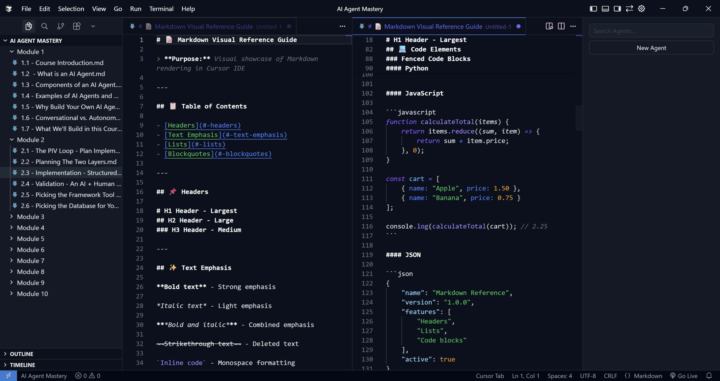Open 1.2 - What is an AI Agent.md
The image size is (720, 381).
pyautogui.click(x=61, y=73)
